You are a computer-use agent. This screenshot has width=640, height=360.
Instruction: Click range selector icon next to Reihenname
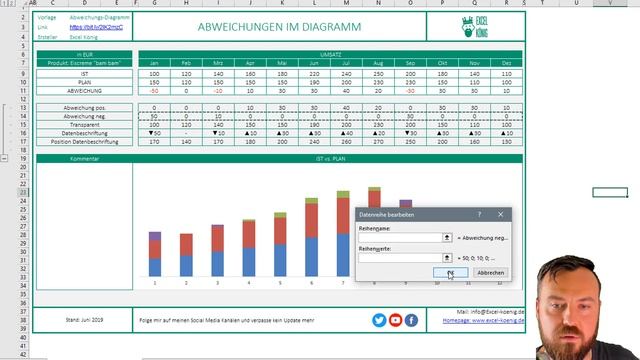tap(447, 238)
